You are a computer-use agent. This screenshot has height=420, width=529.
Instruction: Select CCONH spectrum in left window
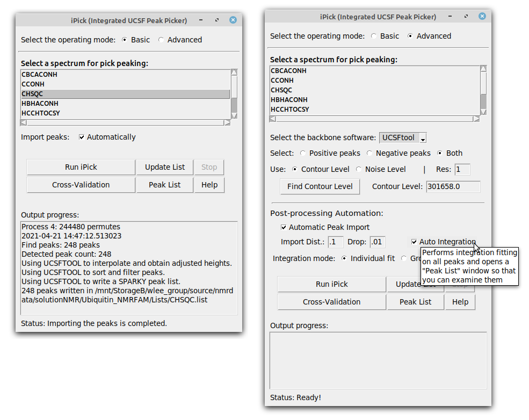pos(126,84)
